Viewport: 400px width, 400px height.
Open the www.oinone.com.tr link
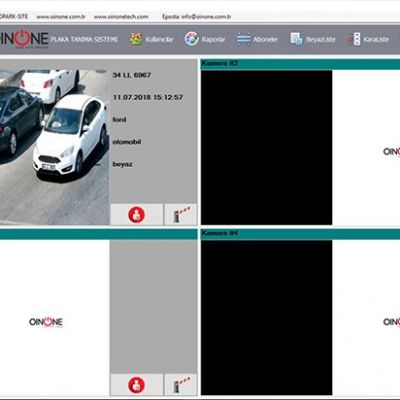(61, 17)
